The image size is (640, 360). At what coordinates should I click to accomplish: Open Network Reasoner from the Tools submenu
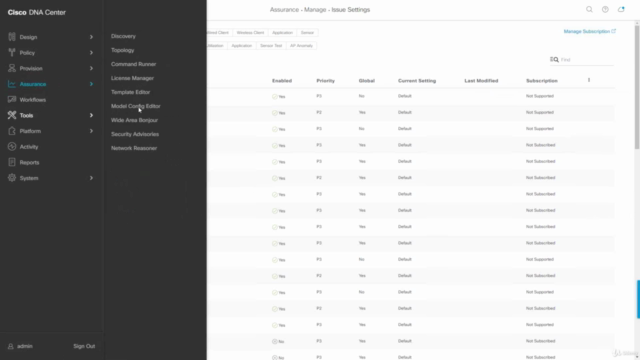click(134, 148)
